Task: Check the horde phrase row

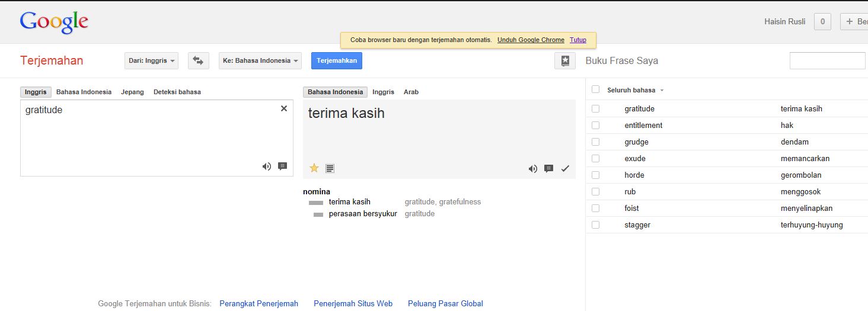Action: coord(595,175)
